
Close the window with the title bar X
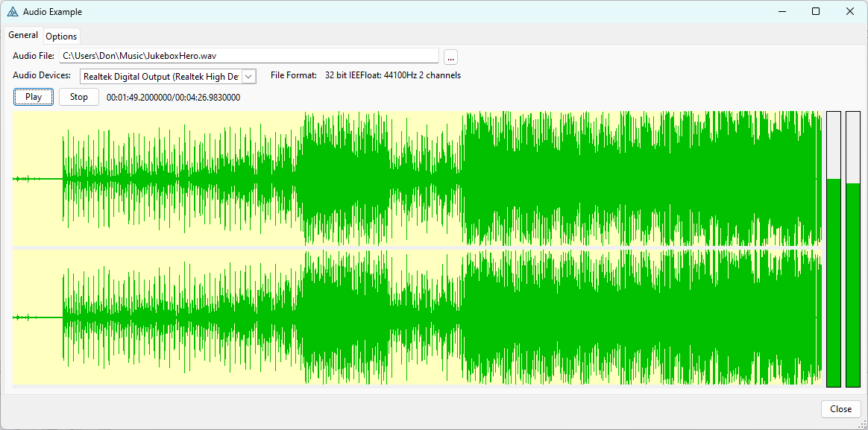[850, 12]
